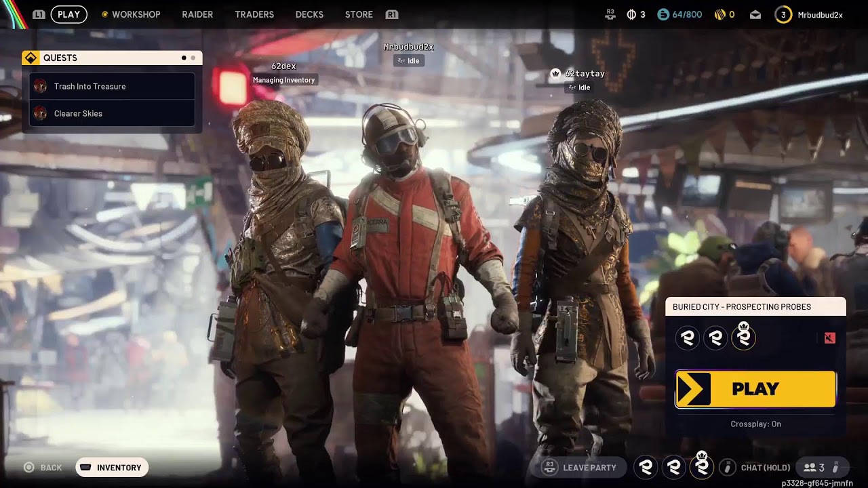Click the BACK button

(x=43, y=468)
